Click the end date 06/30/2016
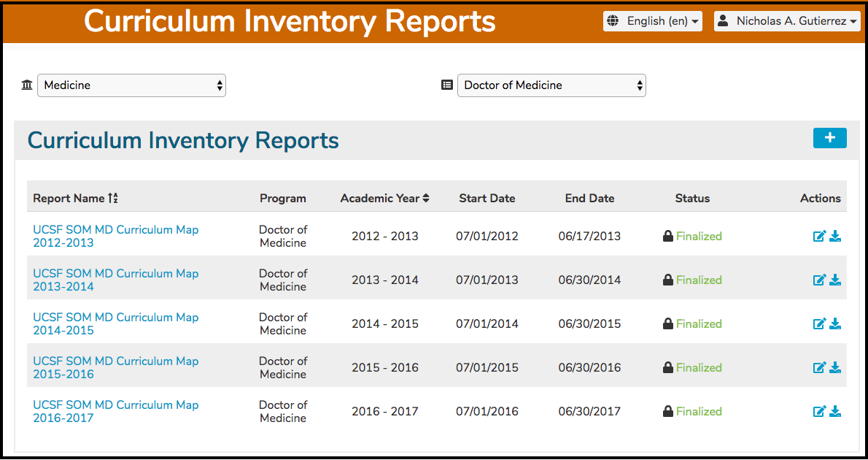 (589, 368)
